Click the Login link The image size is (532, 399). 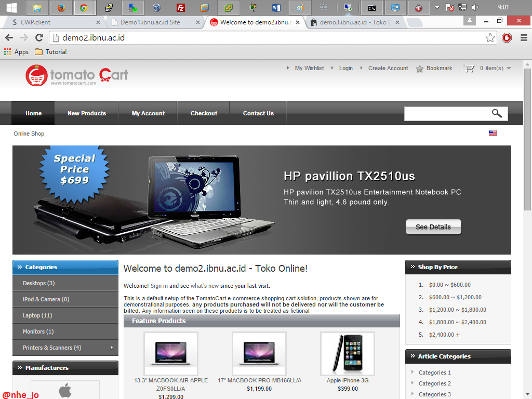[x=345, y=68]
